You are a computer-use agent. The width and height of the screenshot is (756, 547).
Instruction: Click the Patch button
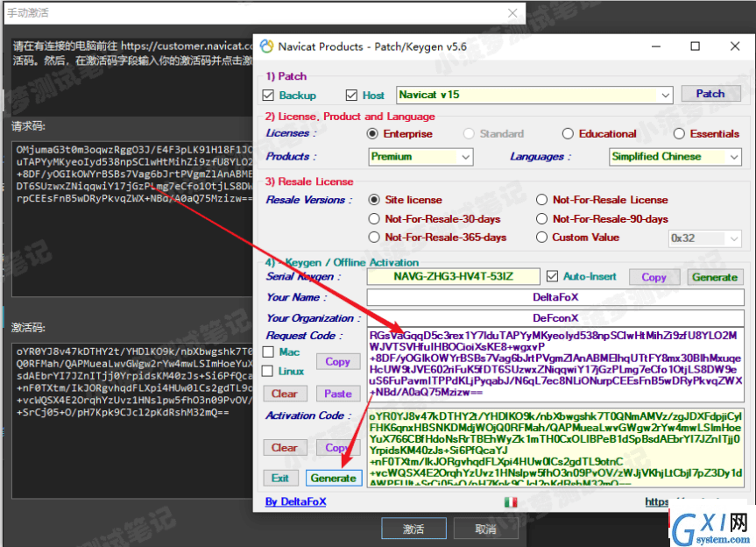point(710,94)
